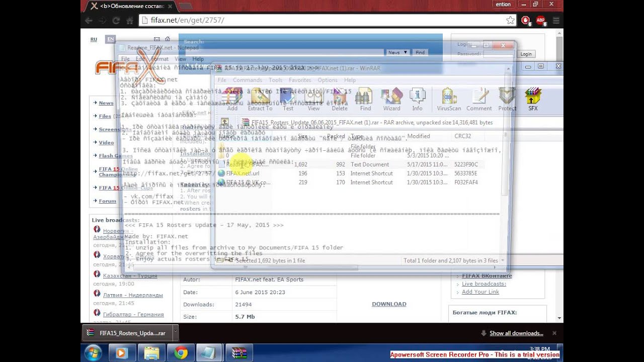Expand the News dropdown in site search

398,52
